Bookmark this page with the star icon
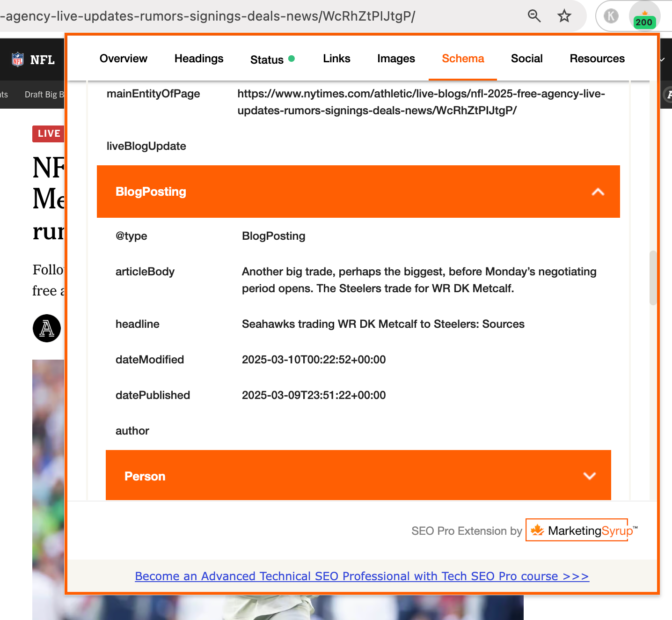 point(564,16)
